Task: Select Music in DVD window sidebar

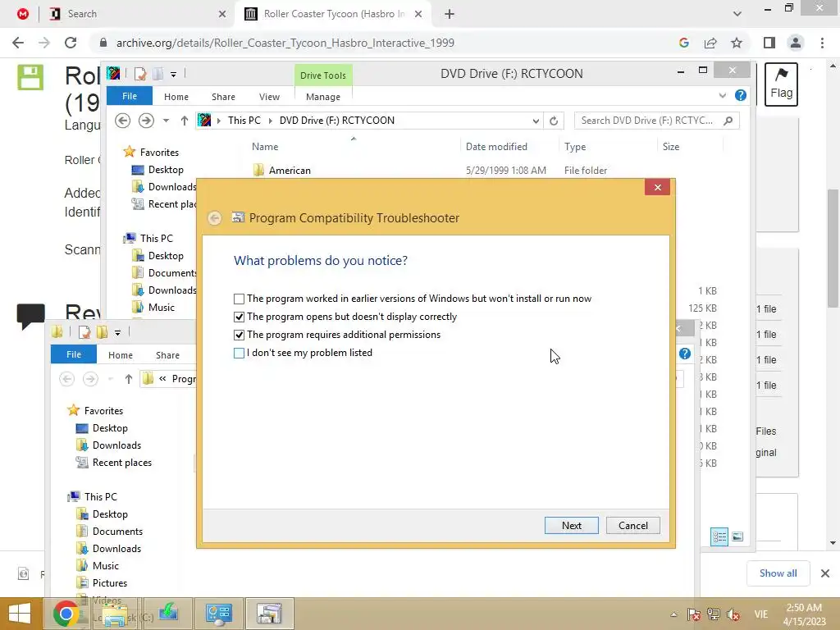Action: coord(161,308)
